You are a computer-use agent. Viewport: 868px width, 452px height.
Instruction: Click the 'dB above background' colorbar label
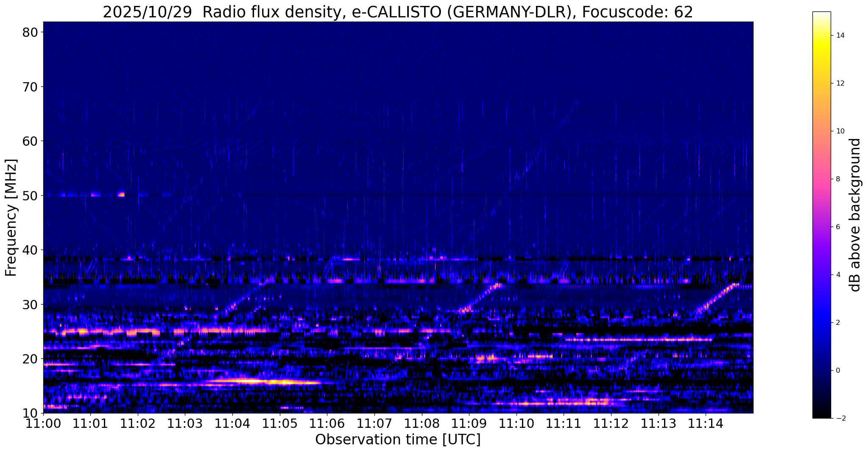855,215
